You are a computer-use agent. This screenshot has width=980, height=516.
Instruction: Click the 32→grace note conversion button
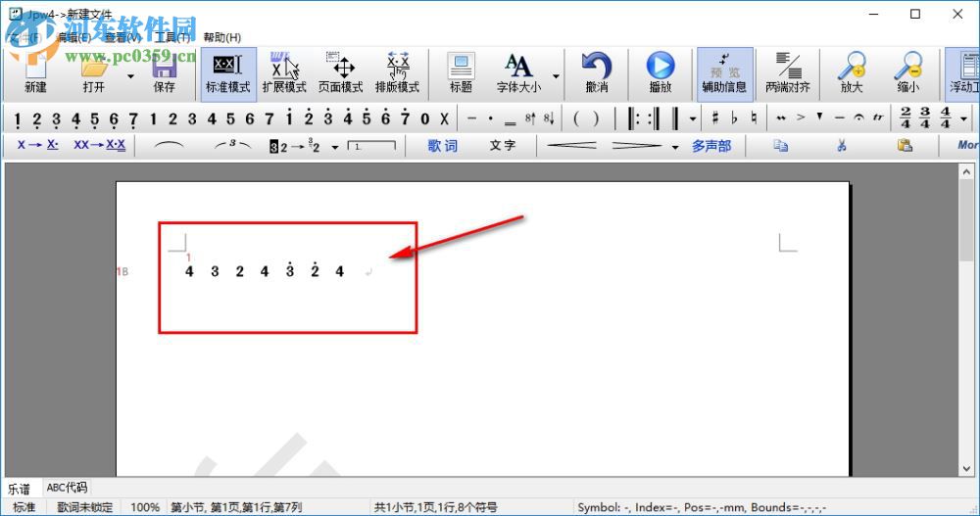(x=294, y=147)
